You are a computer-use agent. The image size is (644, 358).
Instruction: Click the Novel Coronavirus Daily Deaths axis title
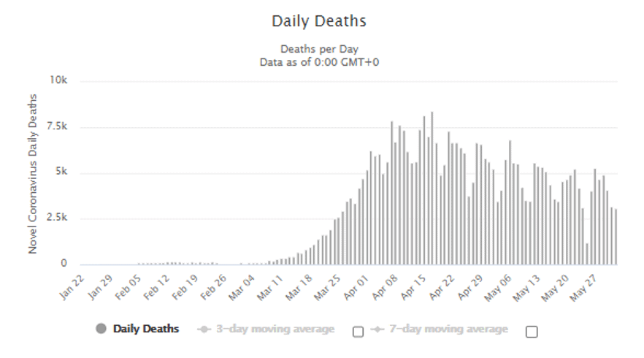pos(32,174)
